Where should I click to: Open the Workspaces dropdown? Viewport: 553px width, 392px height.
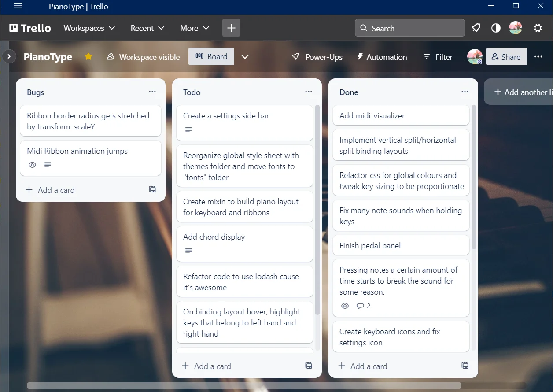click(x=89, y=28)
